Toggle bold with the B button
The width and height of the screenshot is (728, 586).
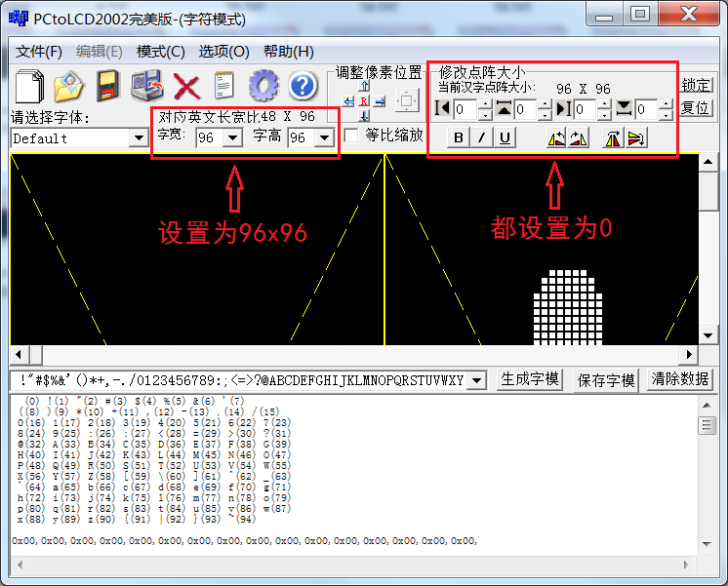point(460,137)
